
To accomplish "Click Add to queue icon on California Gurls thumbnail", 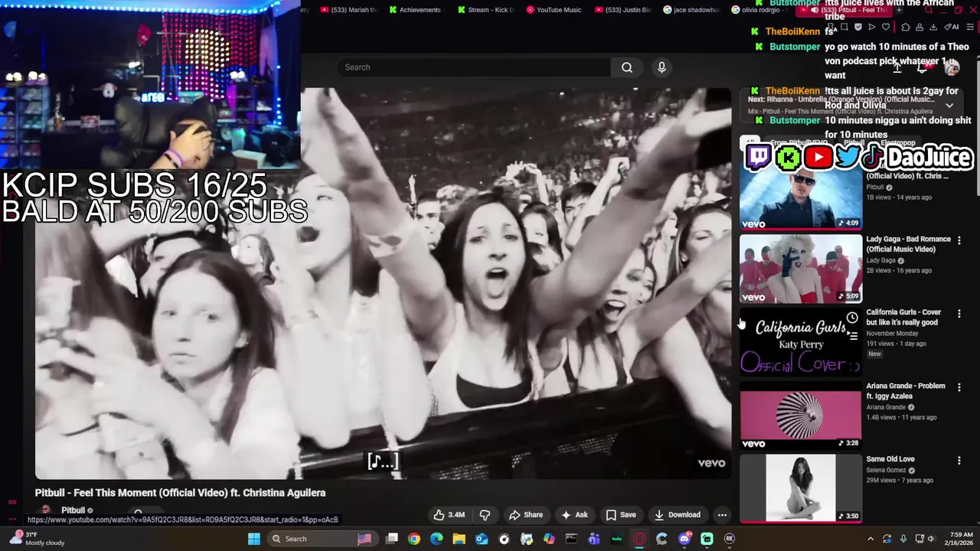I will (852, 335).
